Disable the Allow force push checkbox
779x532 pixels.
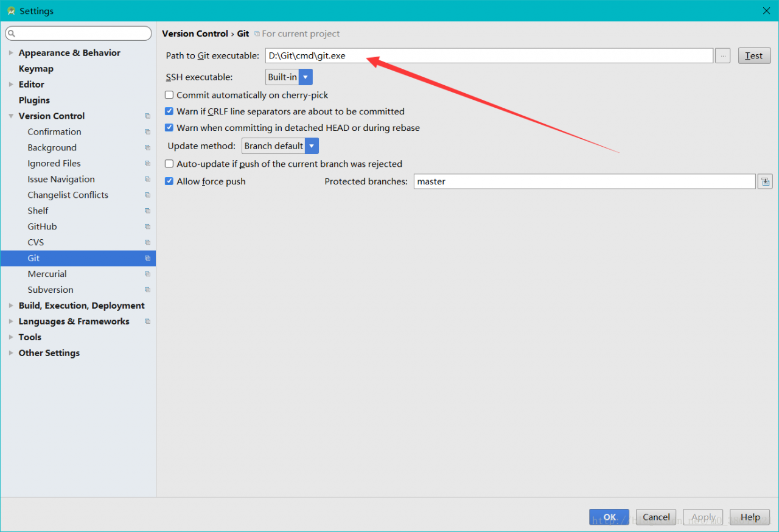tap(169, 181)
